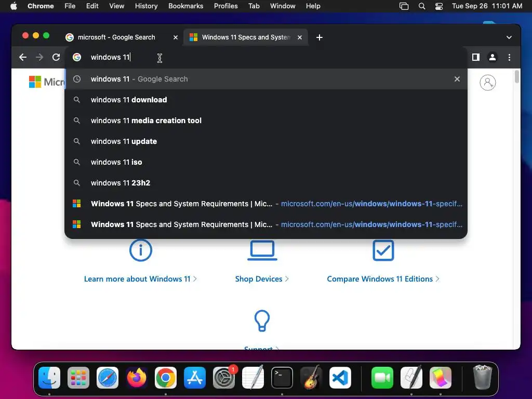Close the Windows 11 Specs tab
Viewport: 532px width, 399px height.
[300, 37]
